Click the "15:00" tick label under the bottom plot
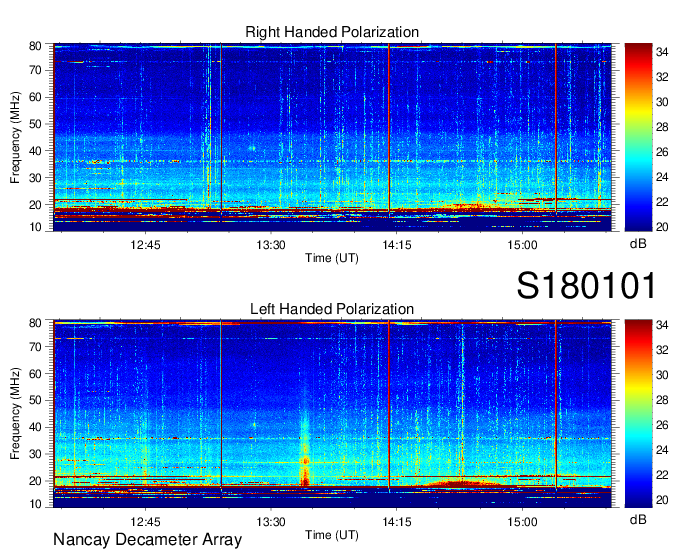680x552 pixels. (522, 522)
